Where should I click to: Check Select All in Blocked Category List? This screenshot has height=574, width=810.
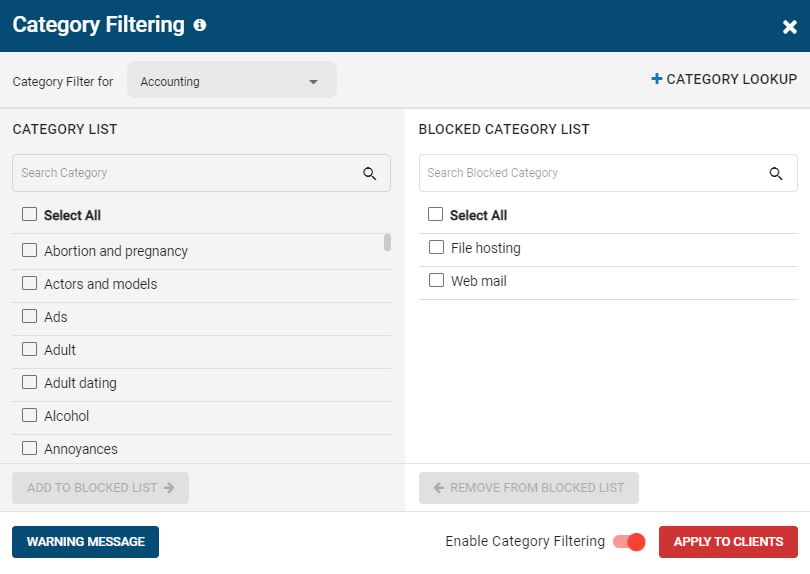coord(436,215)
